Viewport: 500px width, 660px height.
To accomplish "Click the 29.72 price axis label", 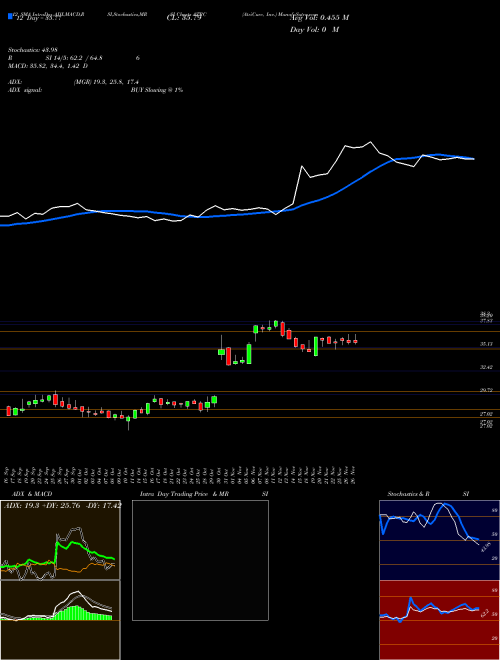I will pos(486,390).
